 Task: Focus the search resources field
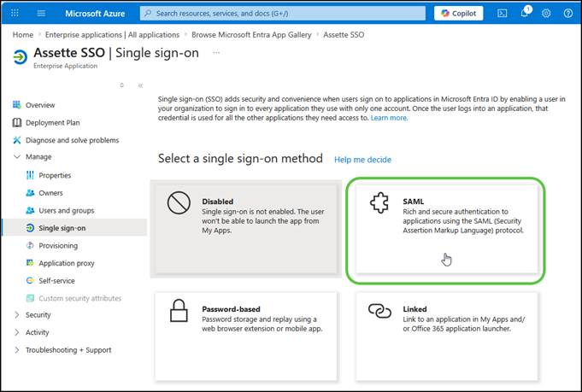click(283, 14)
